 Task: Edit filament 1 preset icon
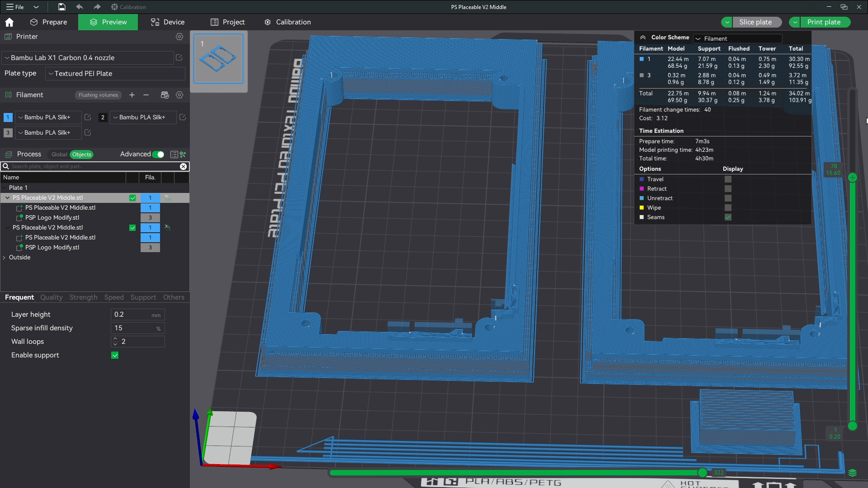pyautogui.click(x=88, y=117)
